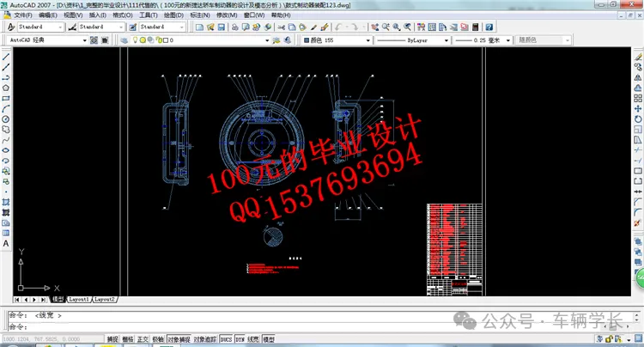Open the 标注(N) menu
This screenshot has width=644, height=347.
point(199,15)
